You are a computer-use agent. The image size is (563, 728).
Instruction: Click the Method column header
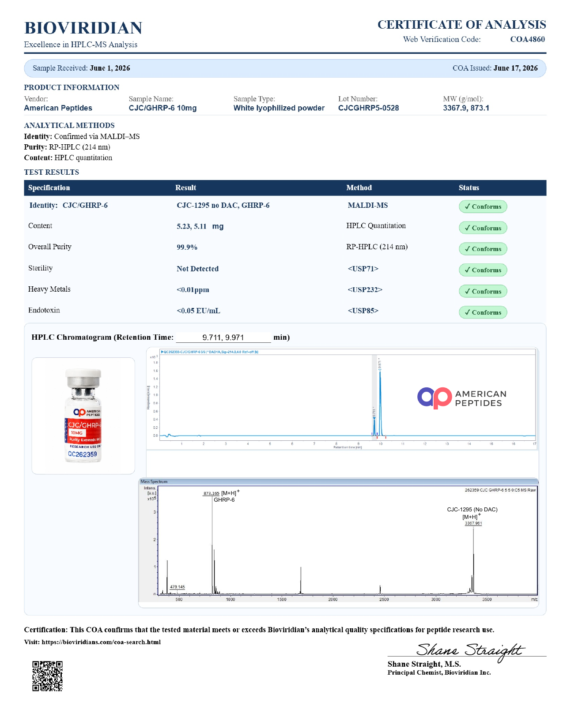[359, 188]
